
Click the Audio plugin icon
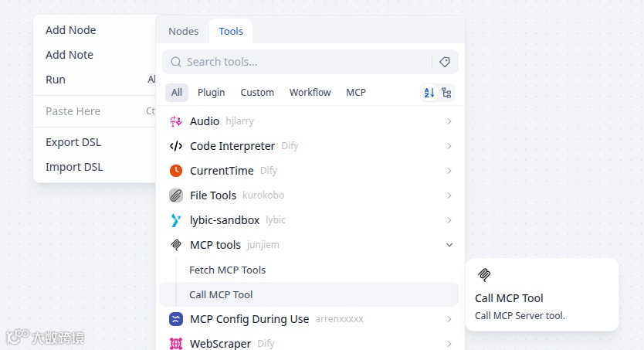(x=176, y=121)
